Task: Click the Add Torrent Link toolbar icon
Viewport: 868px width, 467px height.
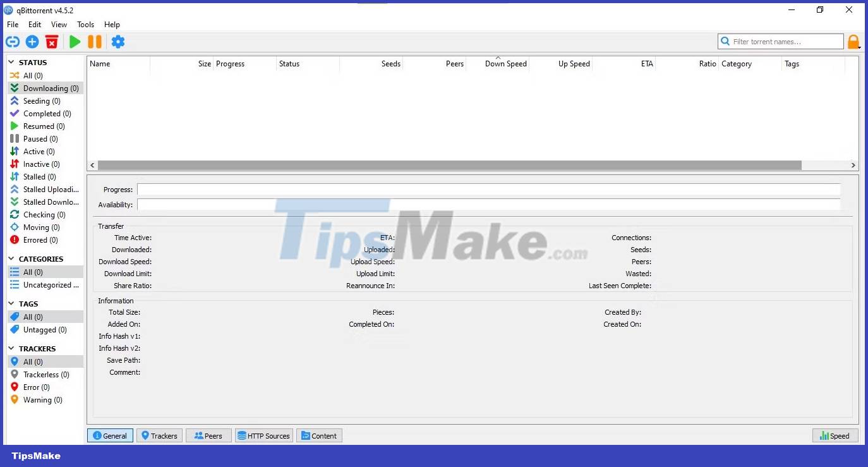Action: 13,42
